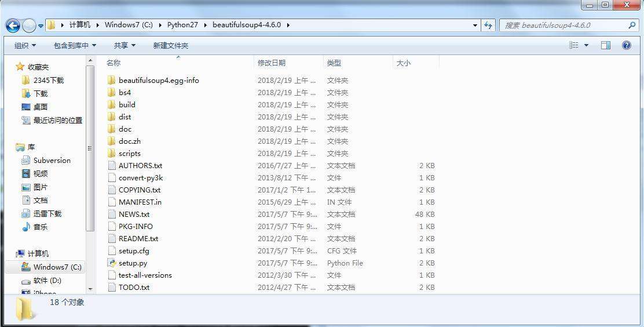Click navigation pane scroll down arrow
This screenshot has width=644, height=327.
(91, 289)
